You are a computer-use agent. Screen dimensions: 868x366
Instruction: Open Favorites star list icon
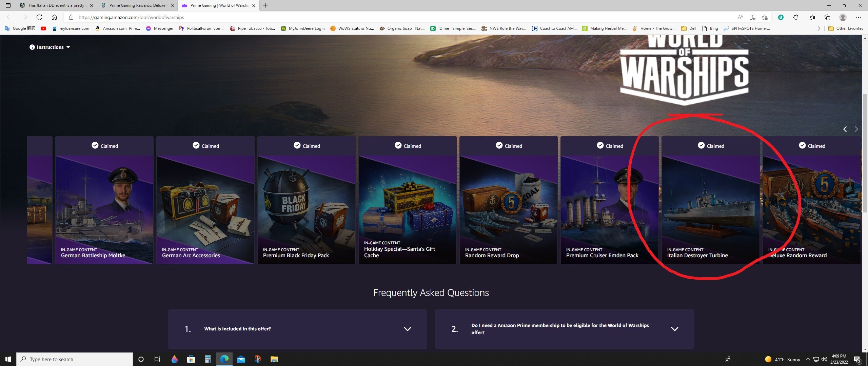coord(812,17)
